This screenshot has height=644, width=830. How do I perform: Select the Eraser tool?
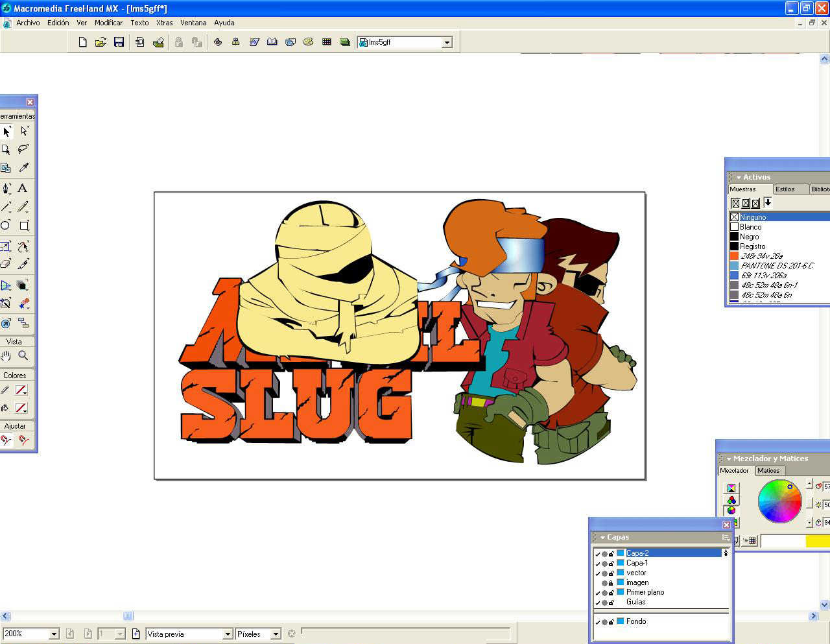pyautogui.click(x=6, y=264)
